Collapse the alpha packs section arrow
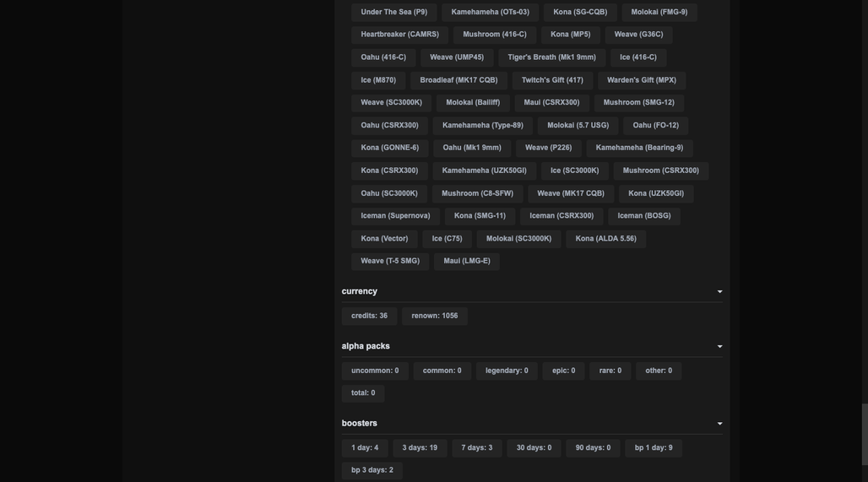 (x=719, y=346)
